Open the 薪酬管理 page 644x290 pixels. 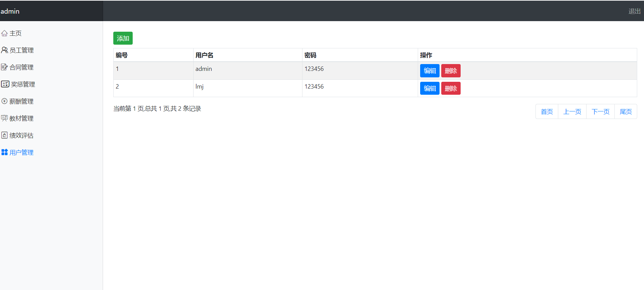tap(21, 101)
